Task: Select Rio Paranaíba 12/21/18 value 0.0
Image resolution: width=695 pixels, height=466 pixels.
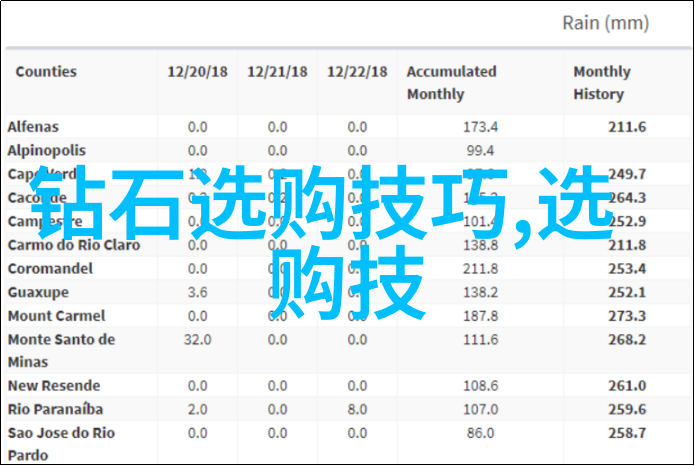Action: pyautogui.click(x=277, y=409)
